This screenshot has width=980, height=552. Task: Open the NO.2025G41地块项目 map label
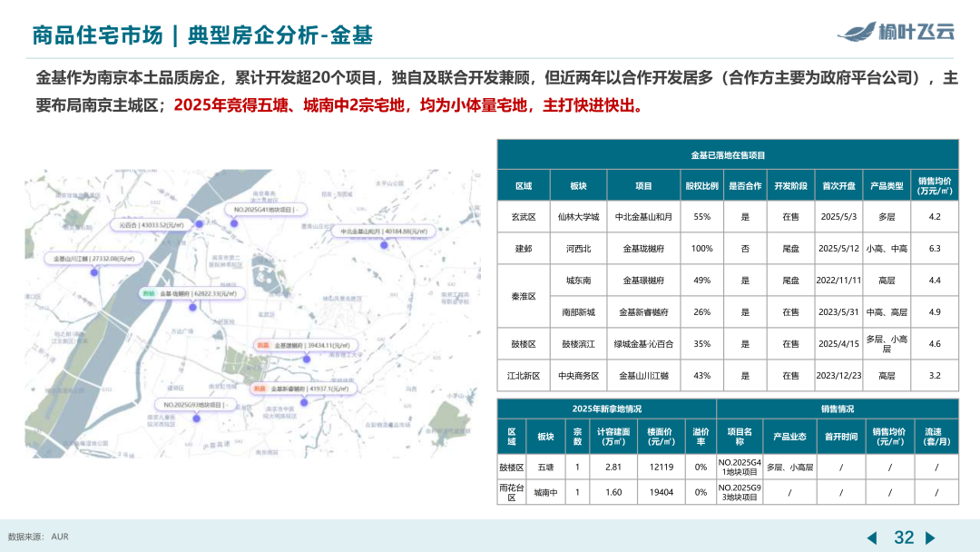tap(266, 210)
